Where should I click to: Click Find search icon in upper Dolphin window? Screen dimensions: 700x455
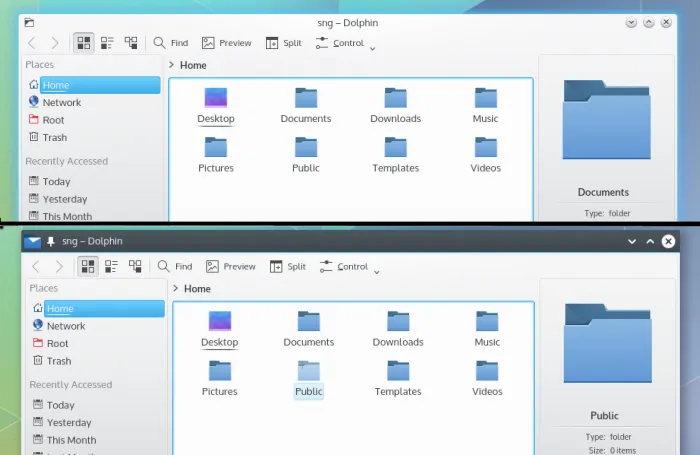click(159, 43)
